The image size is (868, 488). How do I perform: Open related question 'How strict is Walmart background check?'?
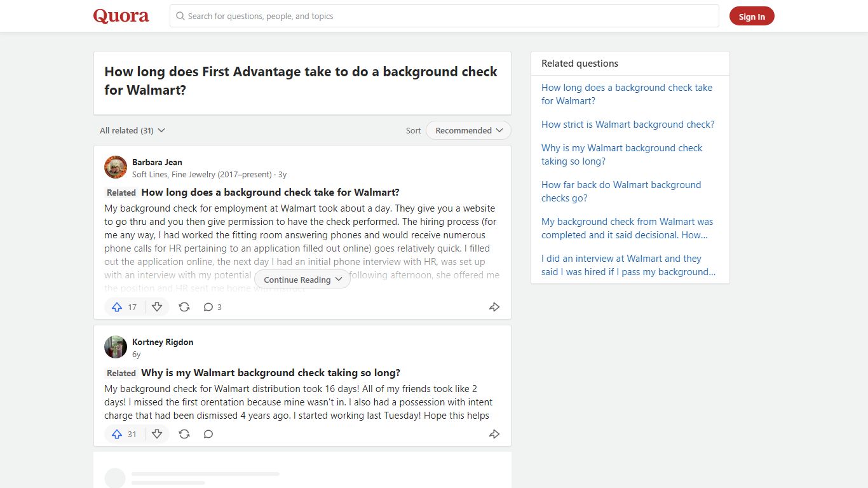click(x=628, y=125)
